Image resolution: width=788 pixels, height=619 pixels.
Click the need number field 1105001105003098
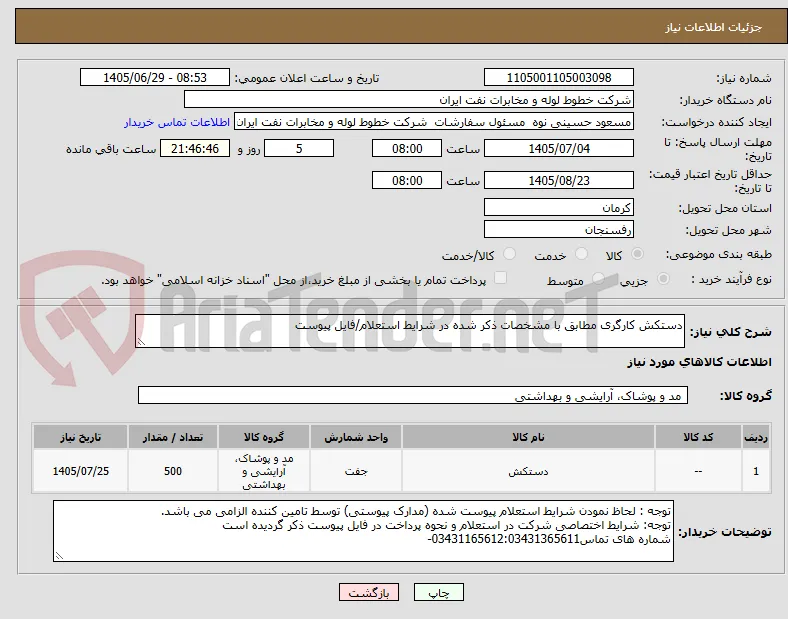(x=558, y=77)
